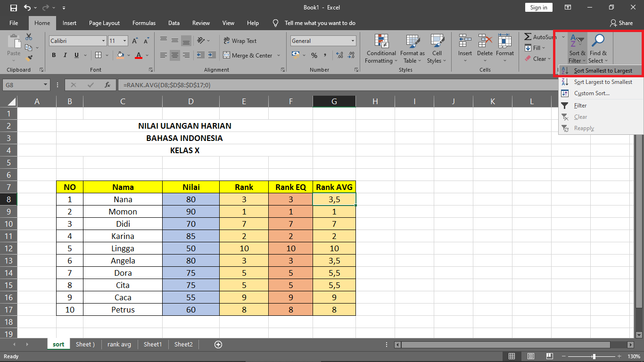Open the Data ribbon tab
Screen dimensions: 644x362
[174, 23]
